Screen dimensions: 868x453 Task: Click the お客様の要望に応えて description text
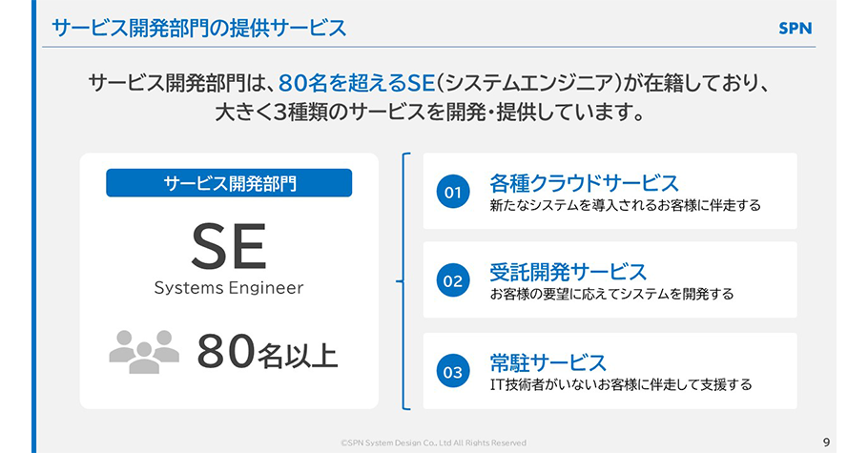coord(611,294)
